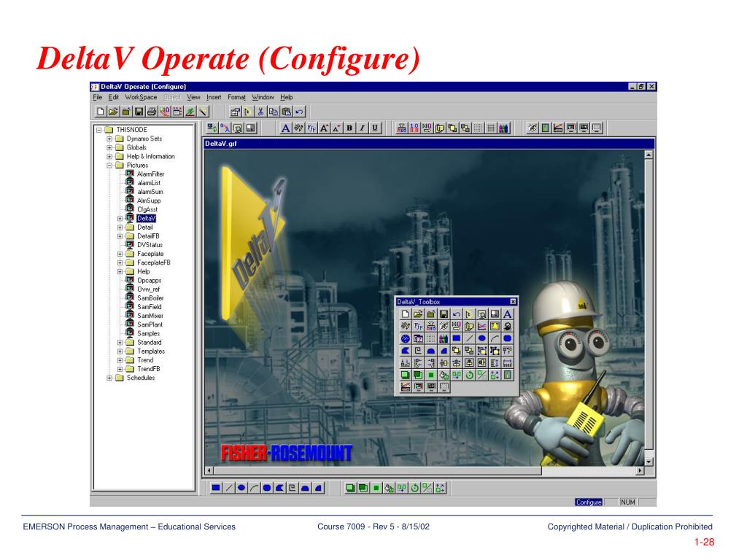Open the File menu
This screenshot has width=747, height=560.
click(98, 97)
